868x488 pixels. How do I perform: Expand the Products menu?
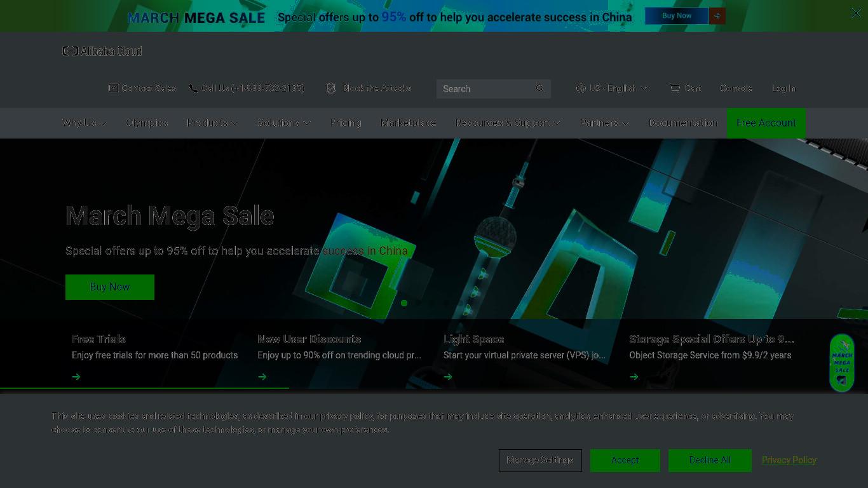[x=212, y=123]
